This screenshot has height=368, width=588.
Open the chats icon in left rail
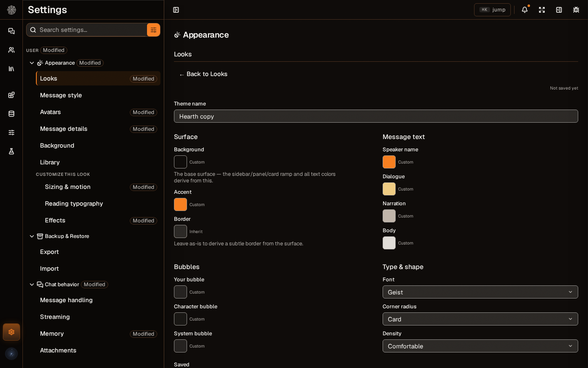[x=11, y=31]
